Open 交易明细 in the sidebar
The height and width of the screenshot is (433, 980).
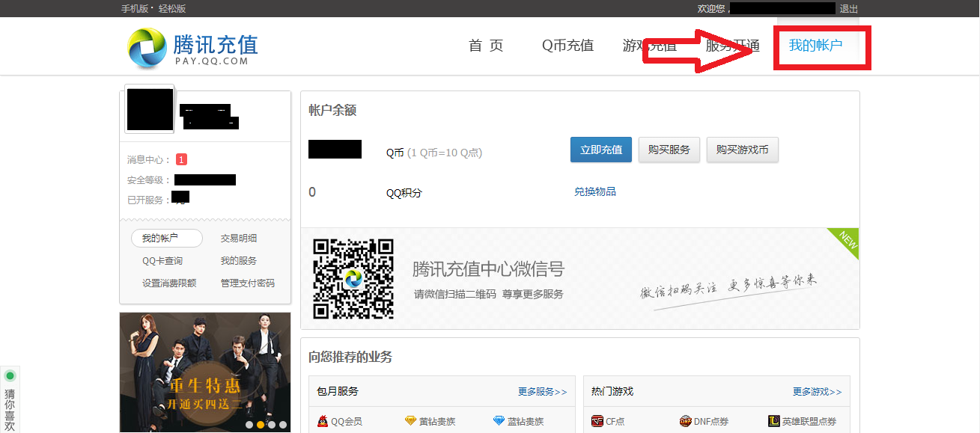[x=239, y=239]
